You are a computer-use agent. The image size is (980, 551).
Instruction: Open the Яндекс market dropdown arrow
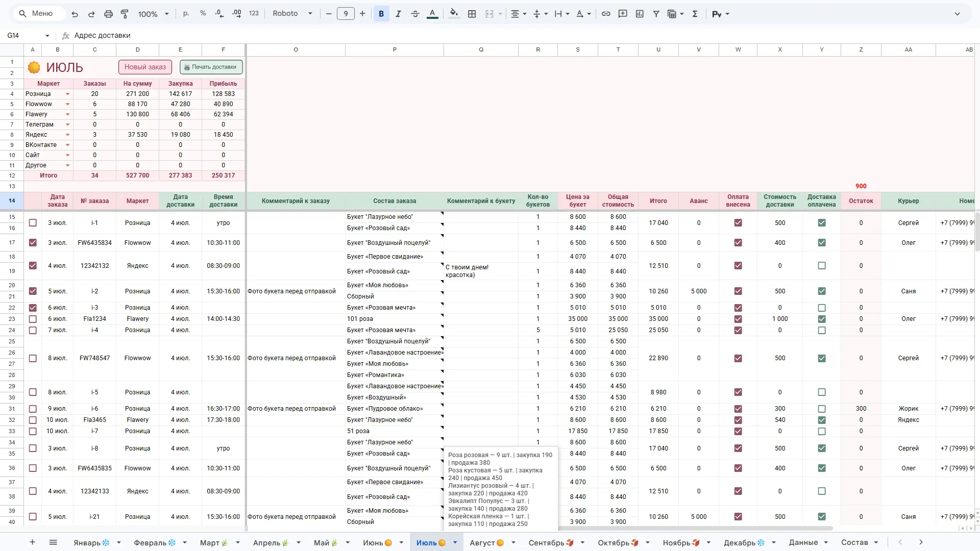(67, 135)
